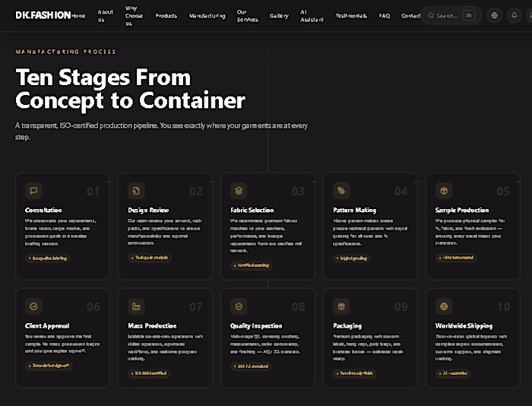This screenshot has width=532, height=406.
Task: Open About us navigation item
Action: (x=105, y=16)
